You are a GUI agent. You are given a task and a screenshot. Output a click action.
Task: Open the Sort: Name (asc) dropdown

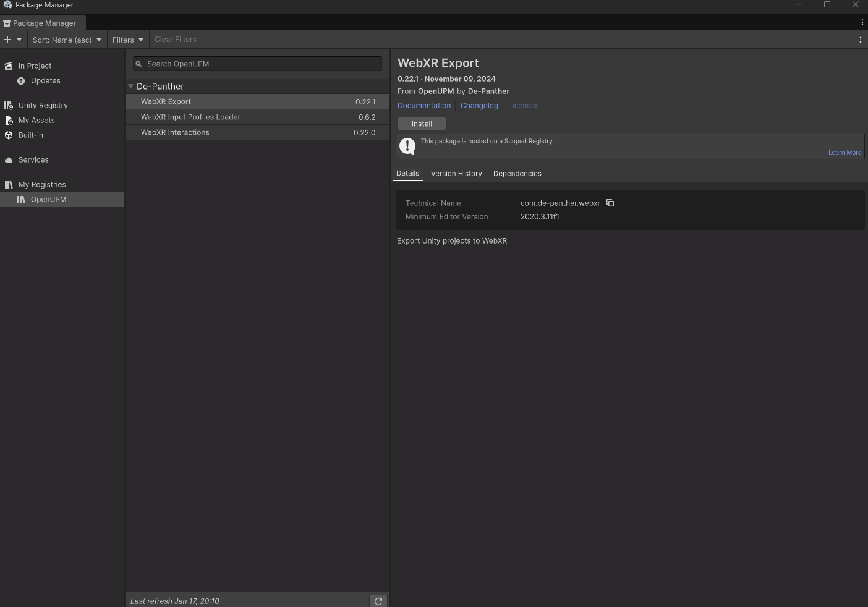[66, 40]
